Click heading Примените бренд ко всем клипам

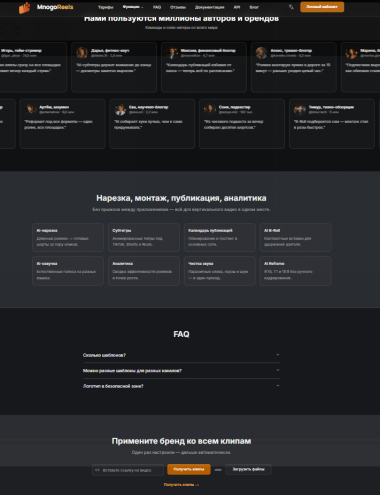181,441
